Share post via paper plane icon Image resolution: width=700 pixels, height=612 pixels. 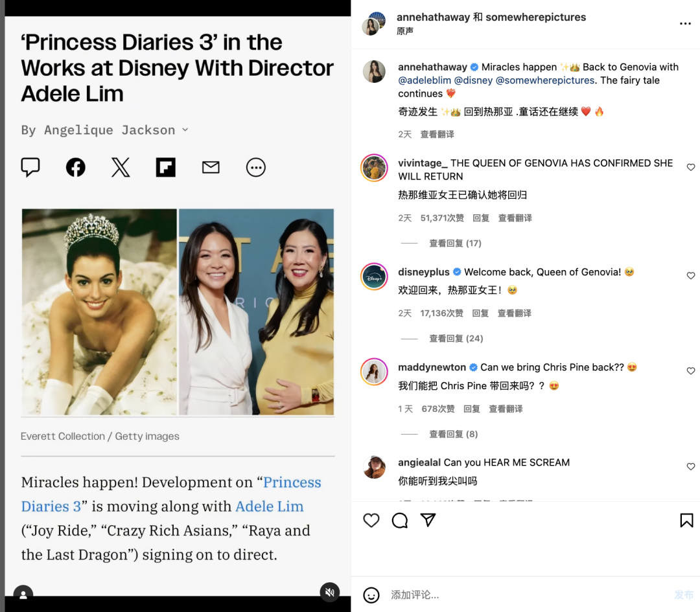[x=428, y=519]
